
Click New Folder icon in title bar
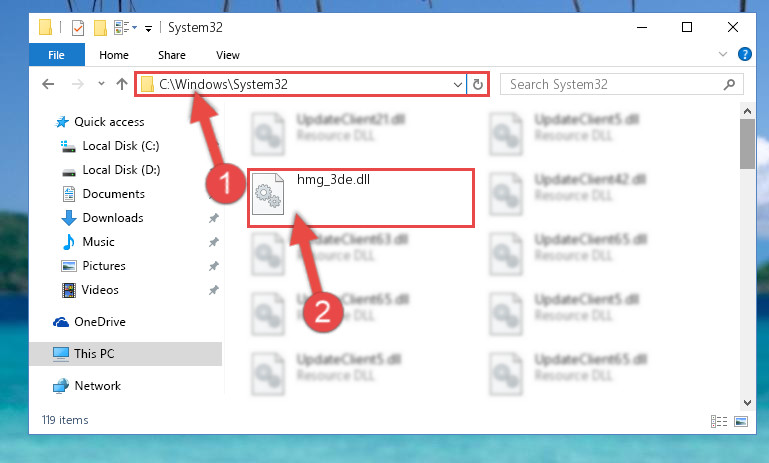(100, 27)
